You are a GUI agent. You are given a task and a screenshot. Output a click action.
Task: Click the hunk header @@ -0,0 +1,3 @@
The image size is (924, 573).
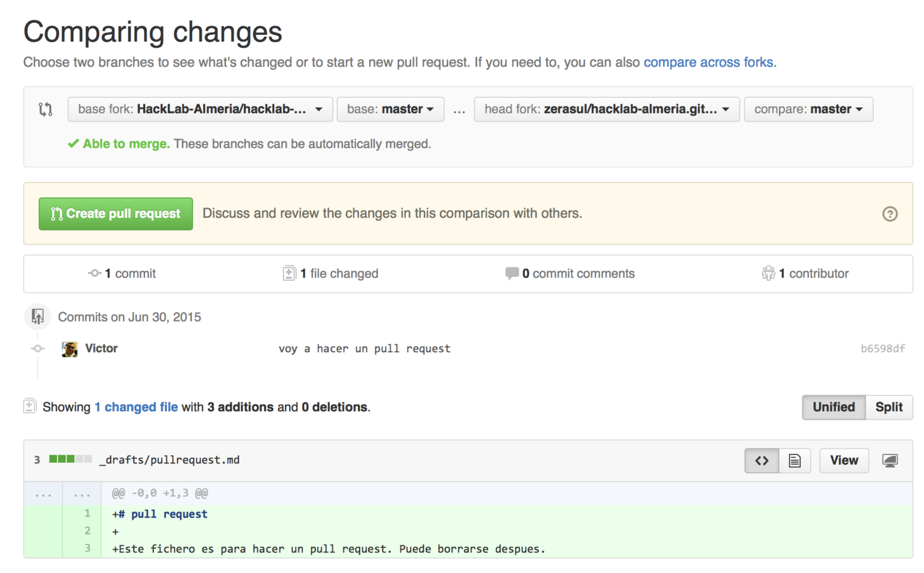pos(160,493)
